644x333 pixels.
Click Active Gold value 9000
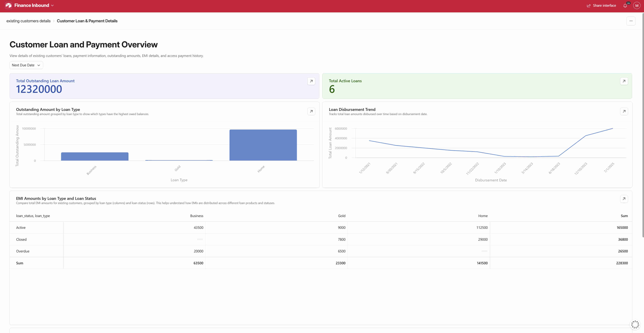342,228
